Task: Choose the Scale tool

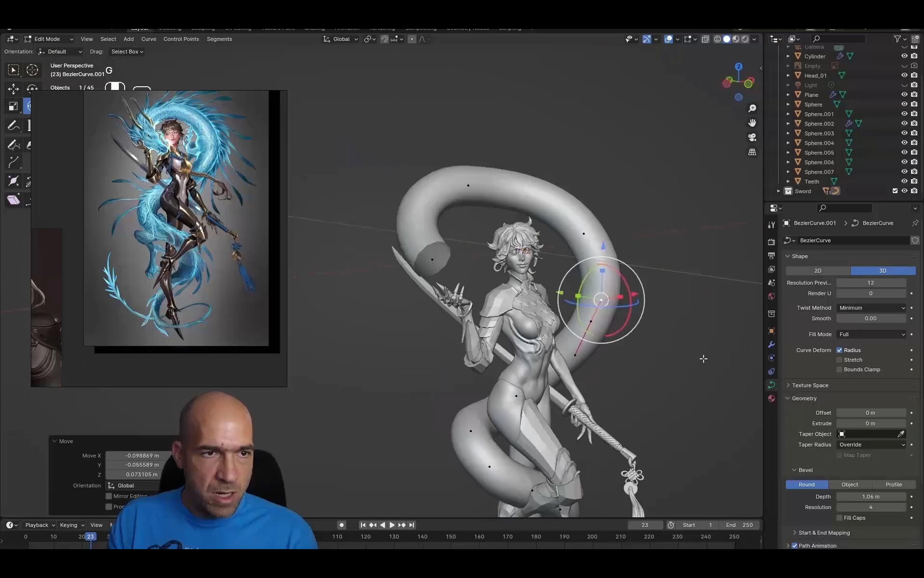Action: 14,106
